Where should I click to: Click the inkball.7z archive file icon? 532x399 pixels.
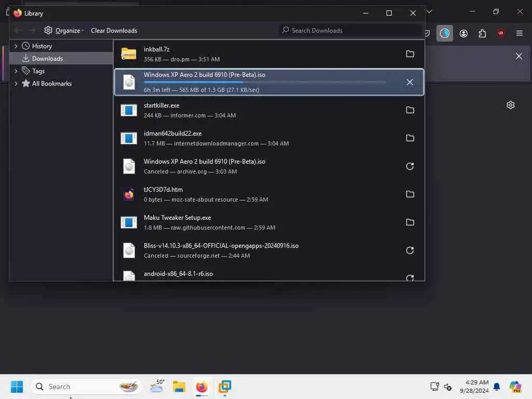point(129,54)
